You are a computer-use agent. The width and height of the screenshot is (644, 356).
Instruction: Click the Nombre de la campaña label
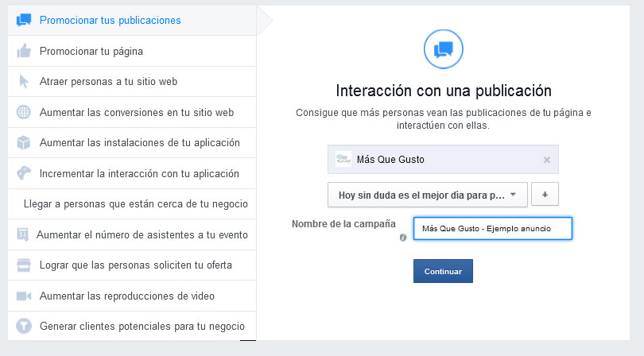343,224
